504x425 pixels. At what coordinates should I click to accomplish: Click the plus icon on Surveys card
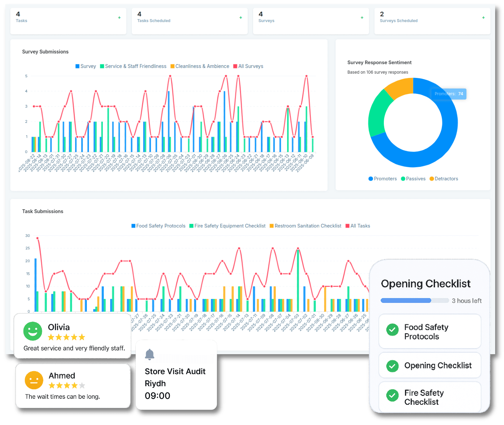[x=362, y=18]
